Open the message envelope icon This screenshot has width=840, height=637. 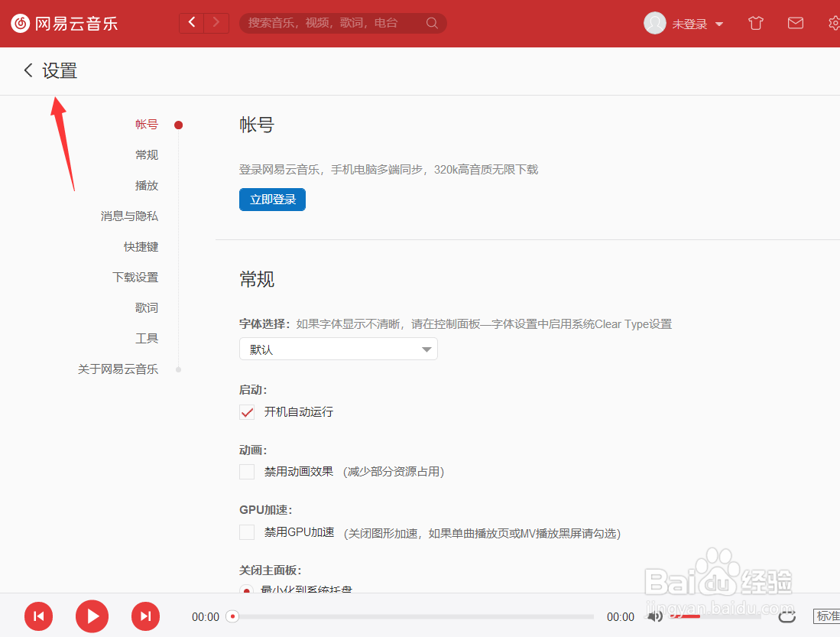(795, 23)
